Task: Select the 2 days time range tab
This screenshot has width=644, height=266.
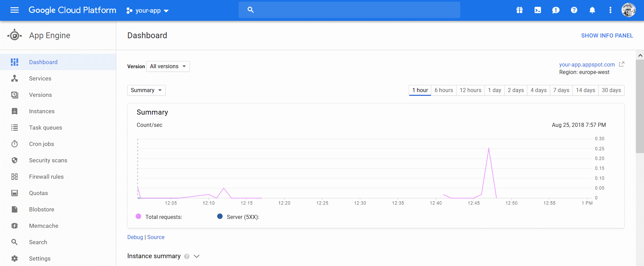Action: coord(516,90)
